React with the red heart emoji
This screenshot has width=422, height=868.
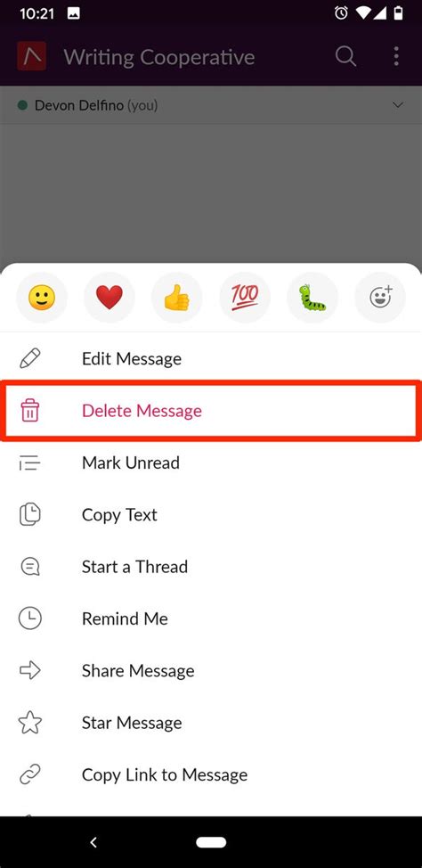(110, 298)
